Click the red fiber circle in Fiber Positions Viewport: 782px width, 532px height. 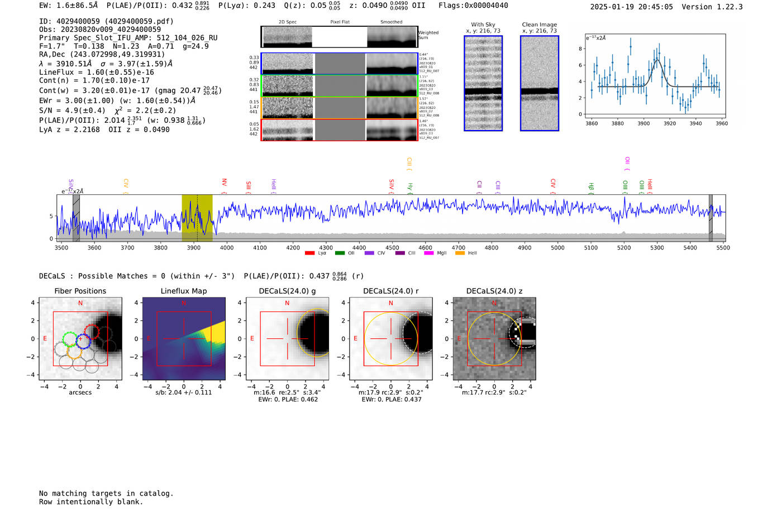[x=91, y=332]
